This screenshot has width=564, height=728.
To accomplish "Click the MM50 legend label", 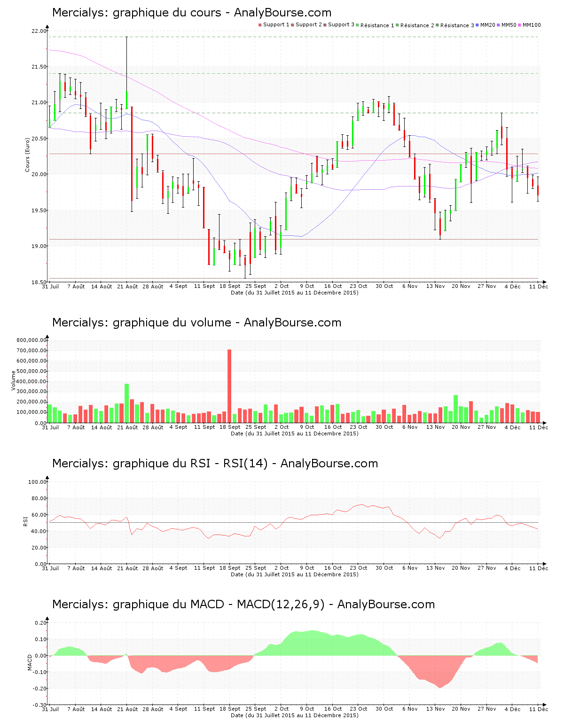I will [509, 25].
